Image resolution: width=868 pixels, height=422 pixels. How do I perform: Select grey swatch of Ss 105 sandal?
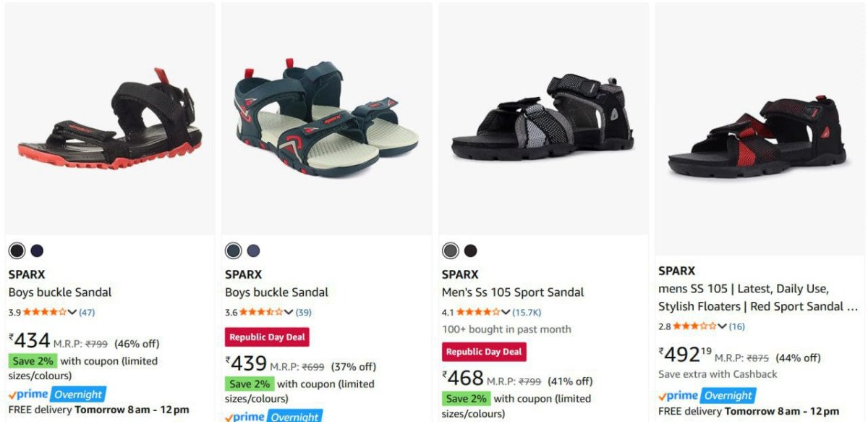(x=450, y=250)
